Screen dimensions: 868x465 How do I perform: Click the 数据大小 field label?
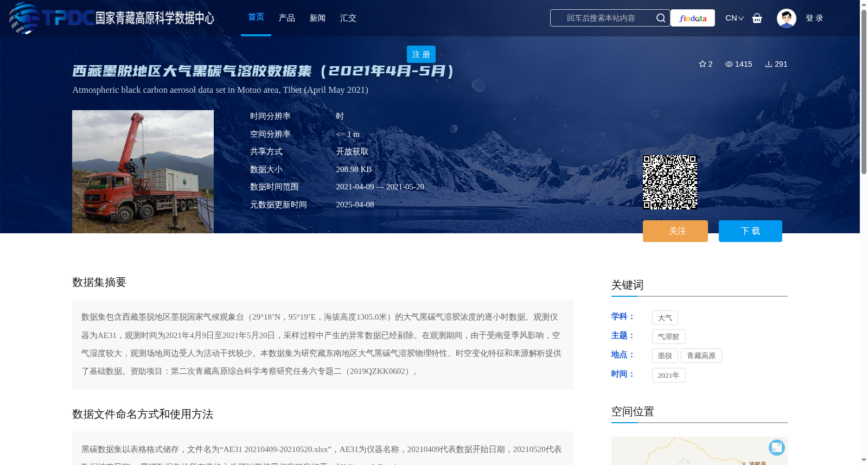tap(266, 169)
